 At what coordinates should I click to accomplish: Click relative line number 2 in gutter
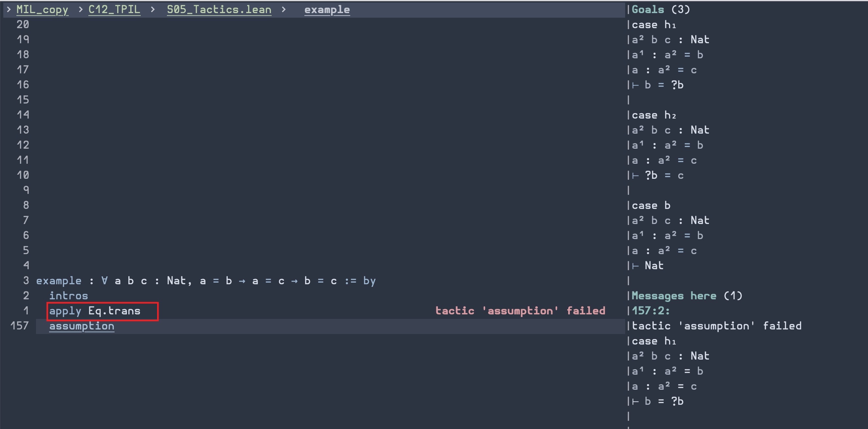pos(26,296)
